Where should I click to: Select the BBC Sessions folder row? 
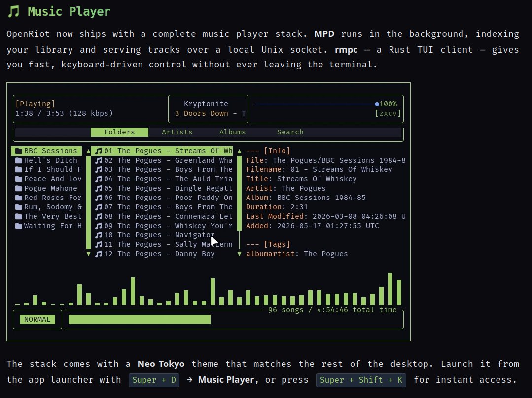[x=46, y=151]
